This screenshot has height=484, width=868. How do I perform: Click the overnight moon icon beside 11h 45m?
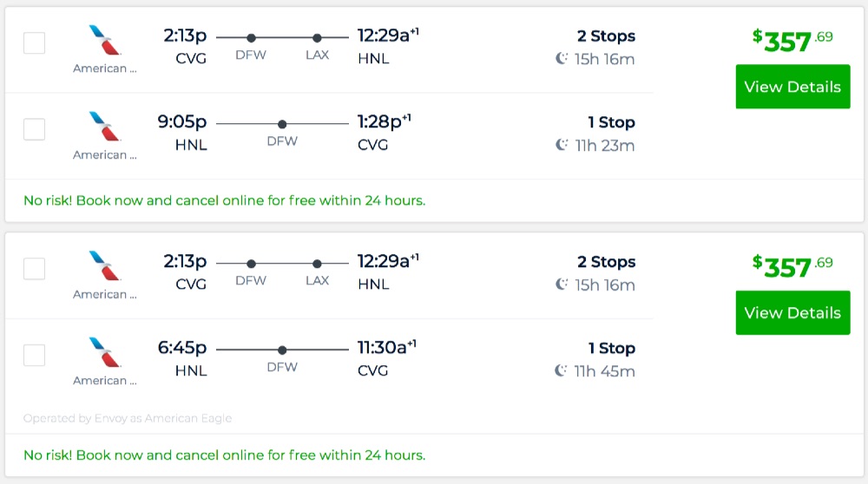point(562,371)
